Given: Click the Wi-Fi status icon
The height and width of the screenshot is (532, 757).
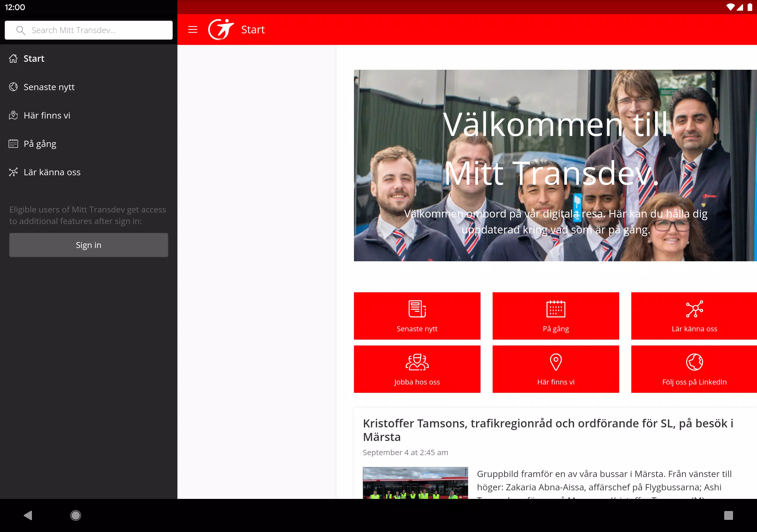Looking at the screenshot, I should tap(730, 7).
